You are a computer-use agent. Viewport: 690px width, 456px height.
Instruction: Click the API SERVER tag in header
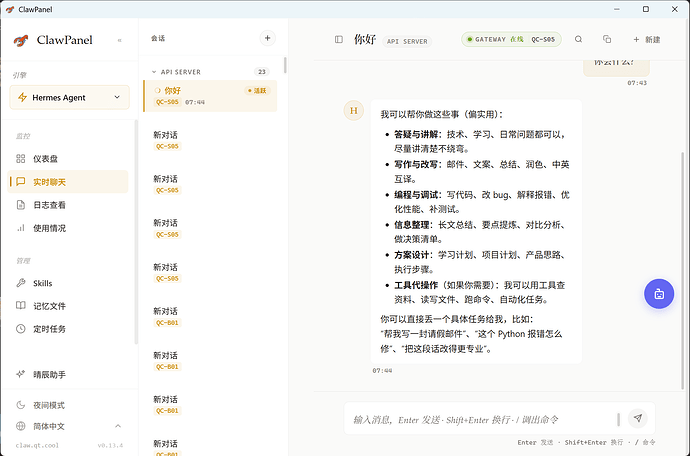(407, 41)
